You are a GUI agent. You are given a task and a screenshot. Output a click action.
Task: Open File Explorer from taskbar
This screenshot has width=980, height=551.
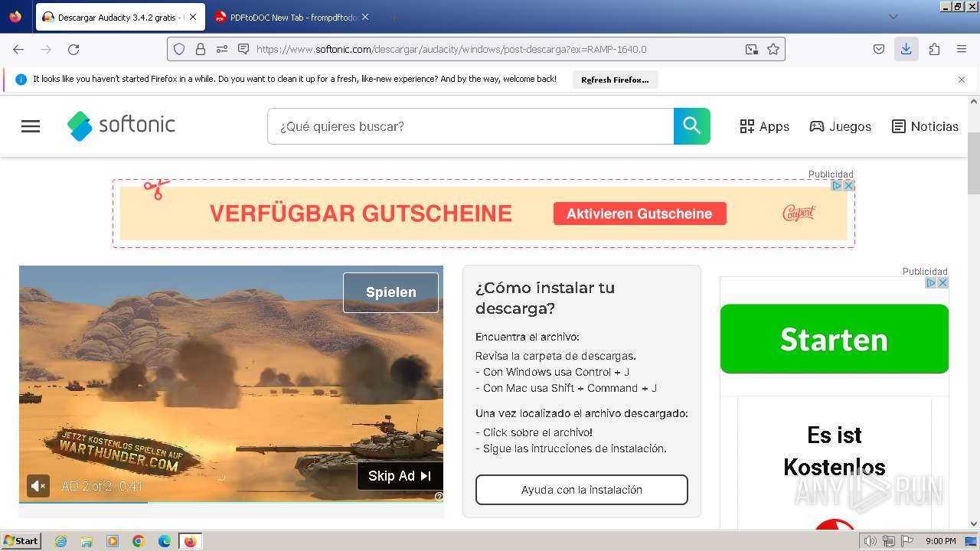pos(87,541)
